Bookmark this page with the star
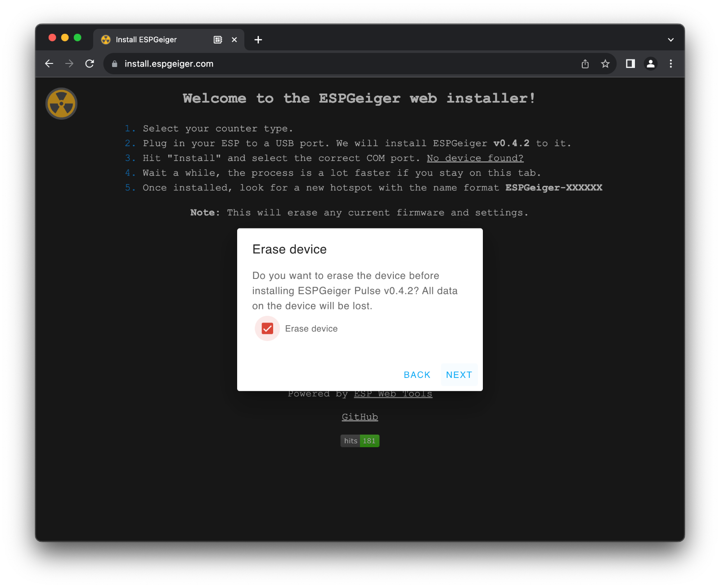 605,64
